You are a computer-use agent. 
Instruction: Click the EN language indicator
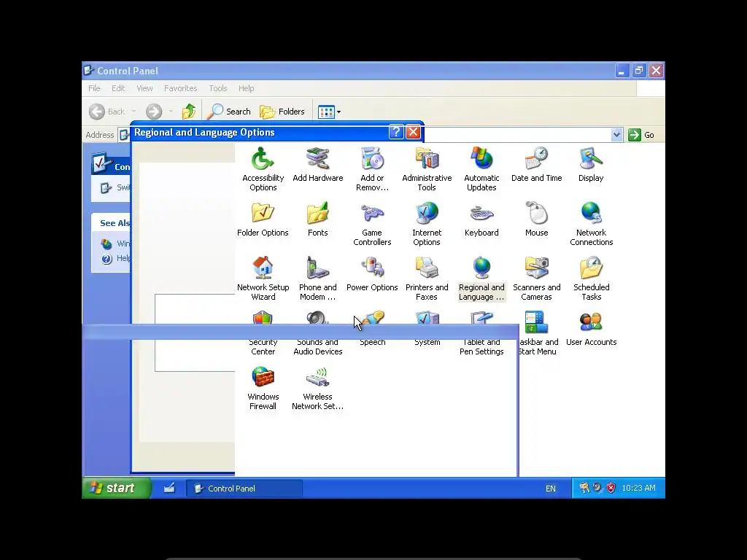(550, 489)
